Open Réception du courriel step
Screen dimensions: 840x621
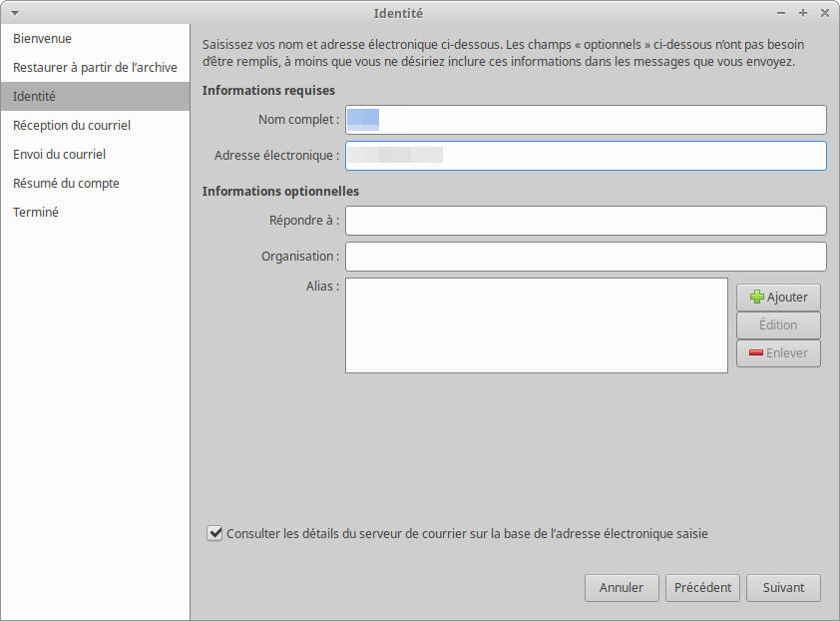tap(72, 126)
